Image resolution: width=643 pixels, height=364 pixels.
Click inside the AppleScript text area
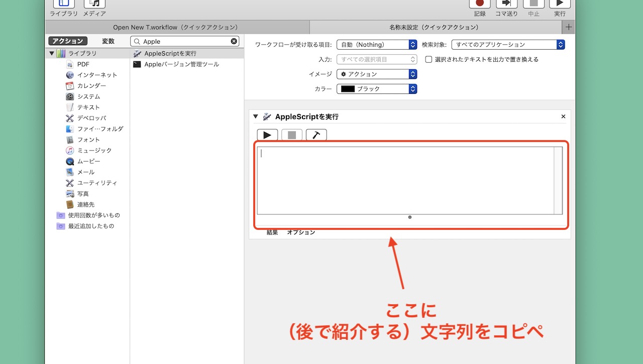pos(405,181)
